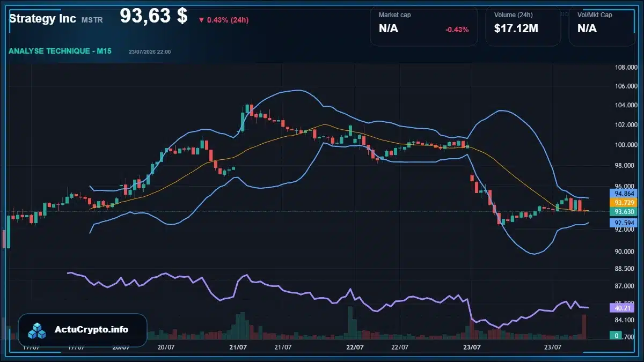The width and height of the screenshot is (644, 362).
Task: Click the 92.594 lower band price tag
Action: (x=625, y=223)
